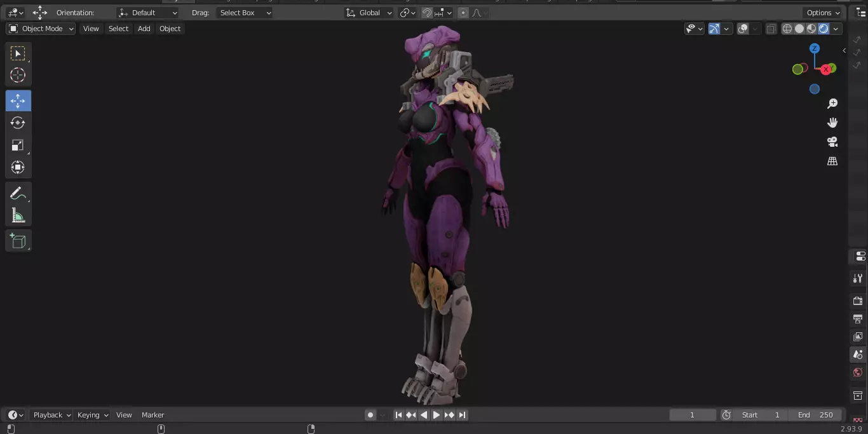Play the animation forward
Screen dimensions: 868x434
[437, 415]
